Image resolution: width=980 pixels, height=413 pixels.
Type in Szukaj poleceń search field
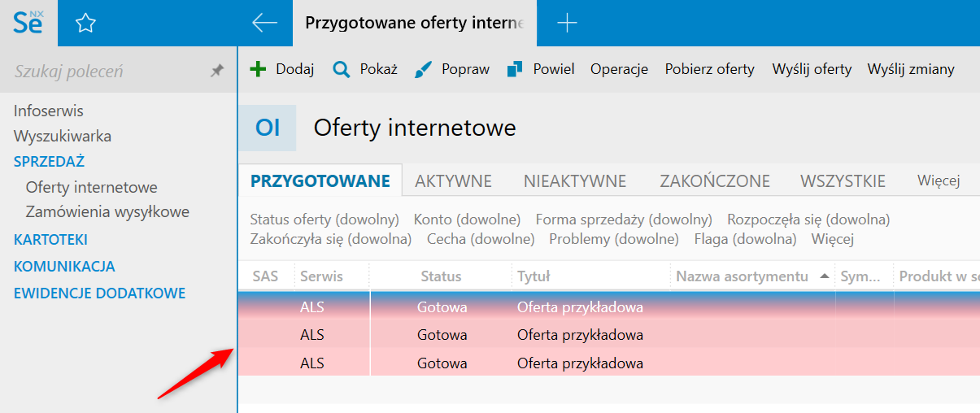click(x=106, y=72)
